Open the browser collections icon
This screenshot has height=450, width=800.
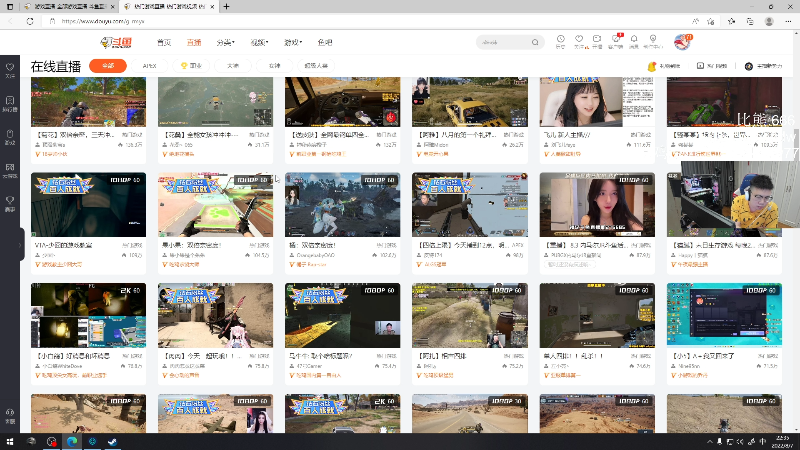click(749, 21)
